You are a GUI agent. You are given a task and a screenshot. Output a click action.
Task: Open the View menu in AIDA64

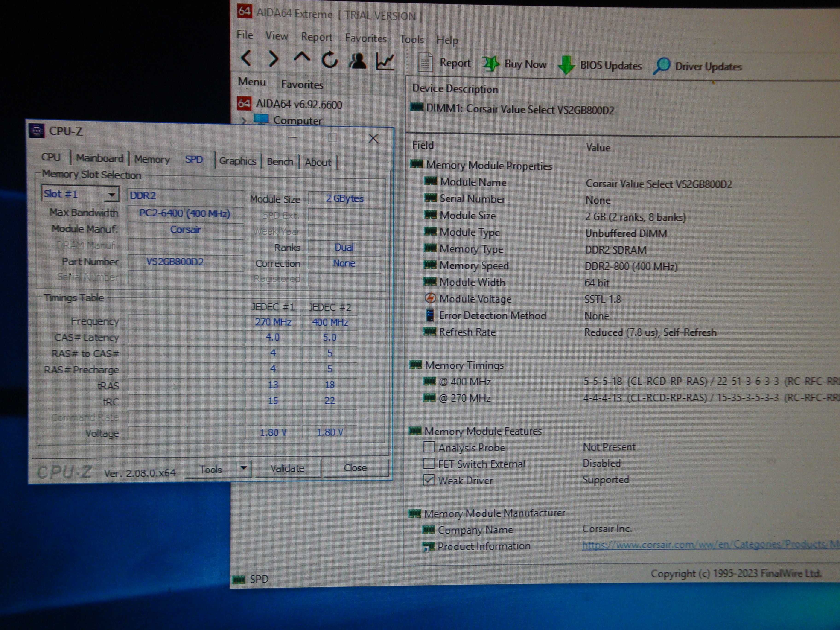click(x=277, y=36)
